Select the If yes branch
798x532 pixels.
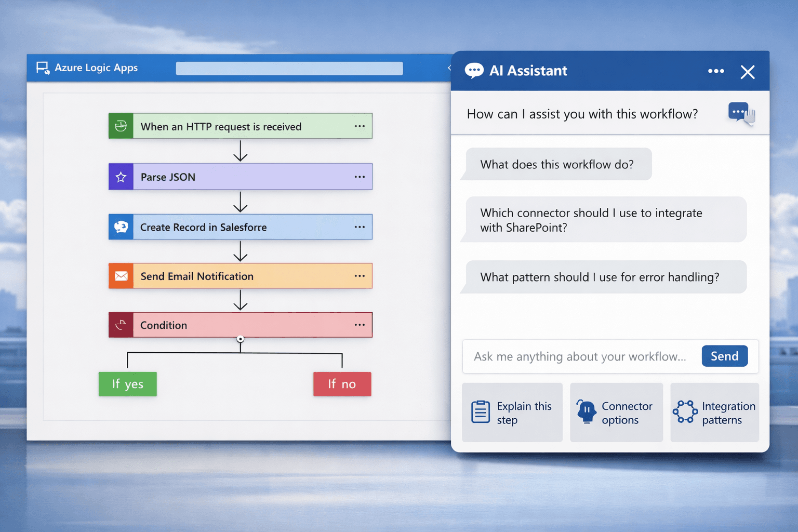coord(127,384)
